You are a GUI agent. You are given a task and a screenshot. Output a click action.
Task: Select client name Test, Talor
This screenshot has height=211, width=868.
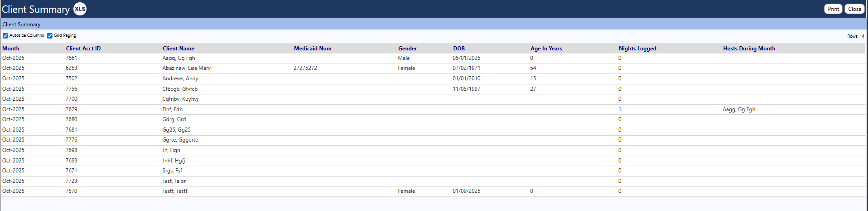coord(174,181)
